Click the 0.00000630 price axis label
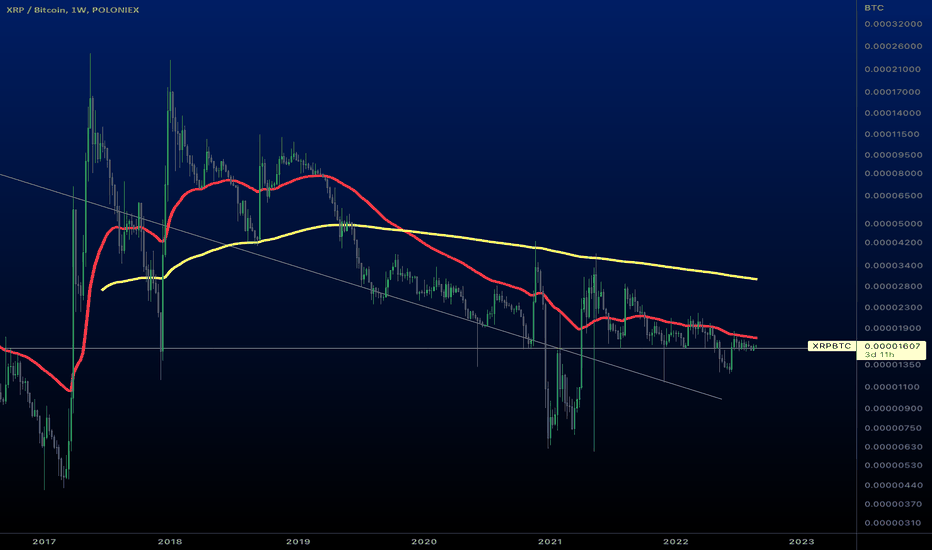This screenshot has width=932, height=550. [893, 447]
